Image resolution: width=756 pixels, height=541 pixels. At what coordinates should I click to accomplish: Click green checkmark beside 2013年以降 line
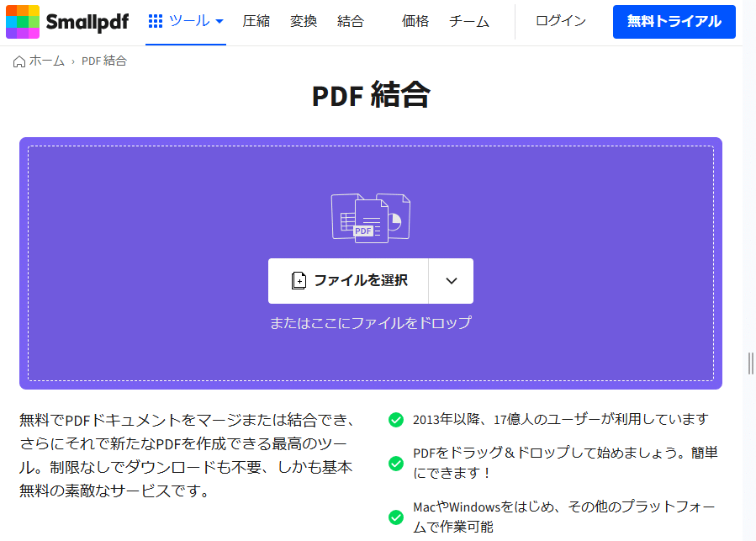click(396, 420)
